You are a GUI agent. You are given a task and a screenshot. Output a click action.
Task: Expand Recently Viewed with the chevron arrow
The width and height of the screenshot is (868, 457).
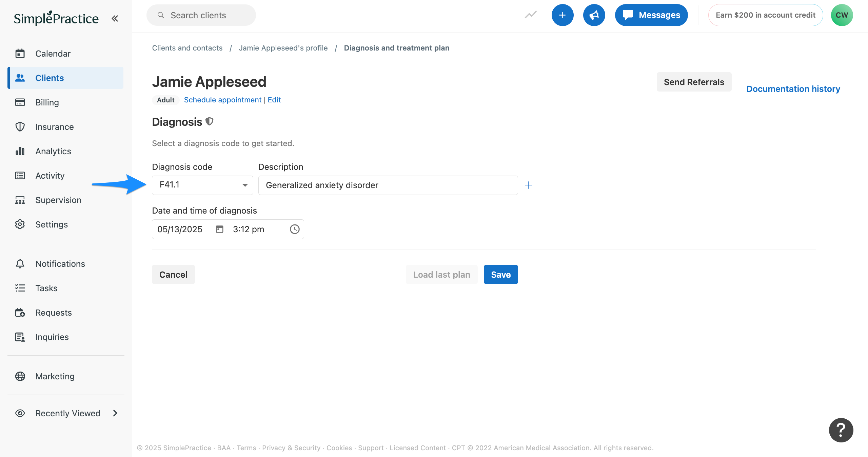click(115, 413)
